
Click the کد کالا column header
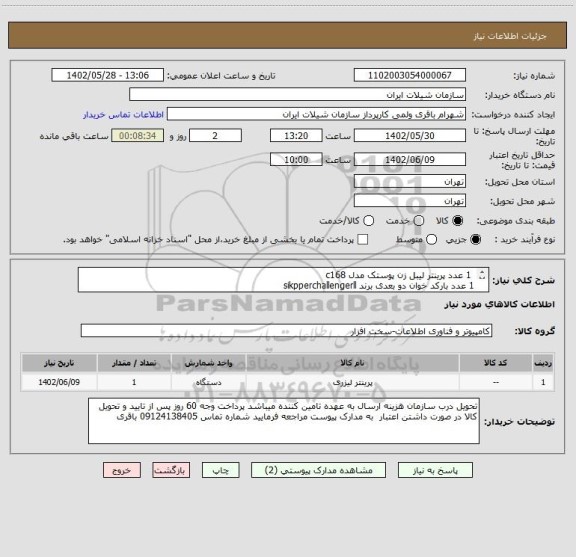(x=496, y=363)
